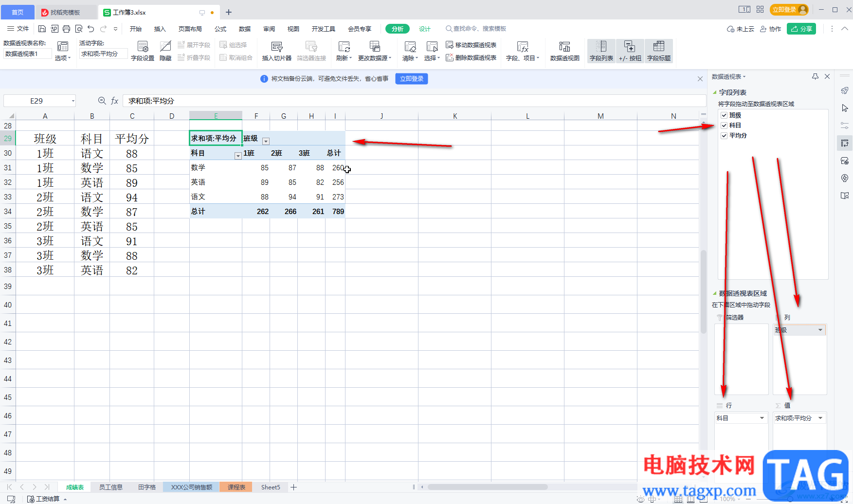
Task: Search commands via 查找命令 box
Action: coord(476,29)
